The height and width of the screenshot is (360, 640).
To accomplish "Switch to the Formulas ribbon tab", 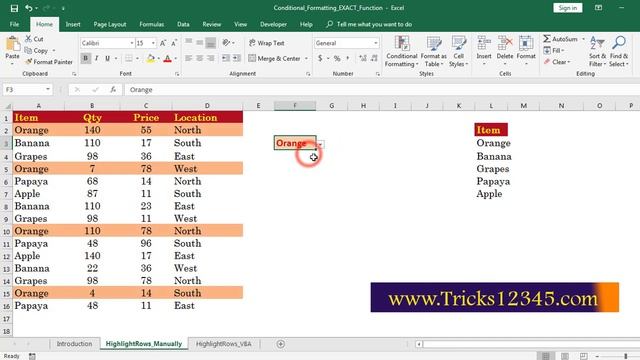I will tap(151, 24).
